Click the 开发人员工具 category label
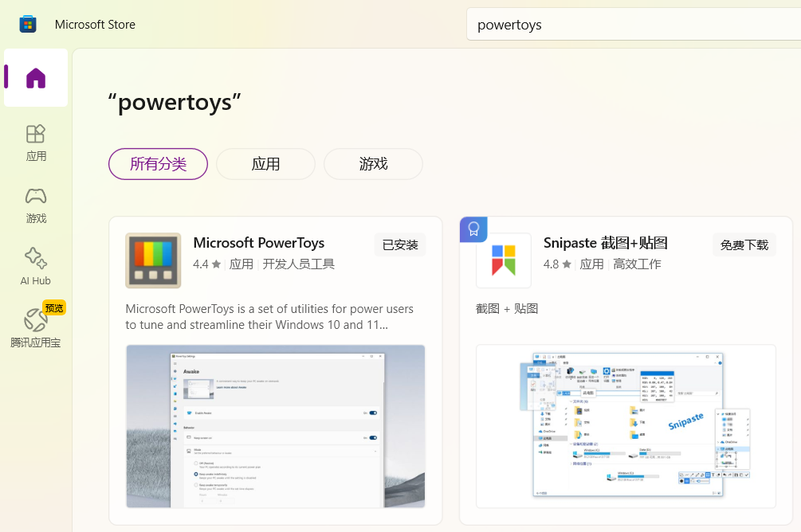The width and height of the screenshot is (801, 532). pyautogui.click(x=298, y=264)
